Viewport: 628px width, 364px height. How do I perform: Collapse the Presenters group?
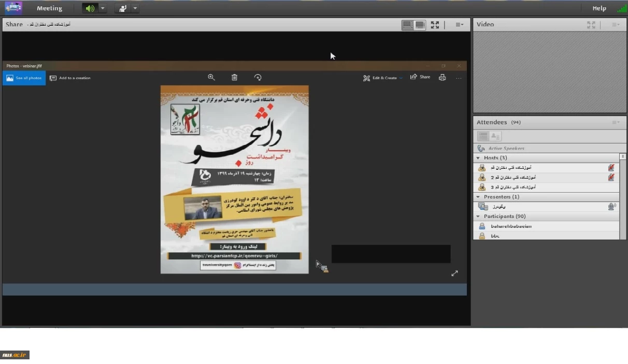tap(478, 197)
